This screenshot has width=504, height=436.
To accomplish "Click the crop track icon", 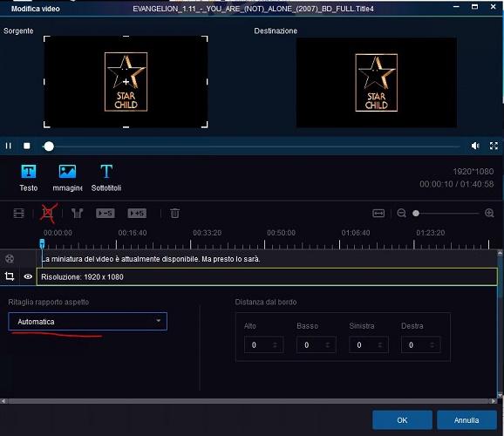I will (10, 276).
